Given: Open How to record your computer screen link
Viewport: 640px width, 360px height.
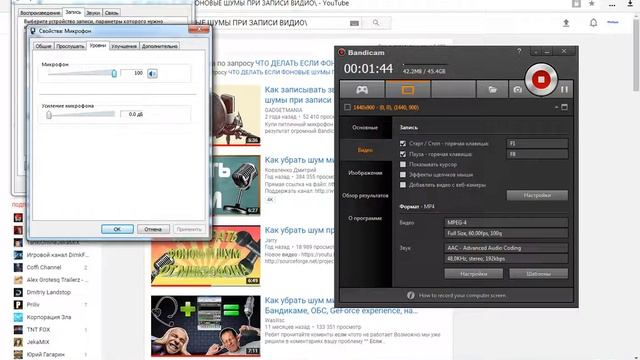Looking at the screenshot, I should point(462,295).
